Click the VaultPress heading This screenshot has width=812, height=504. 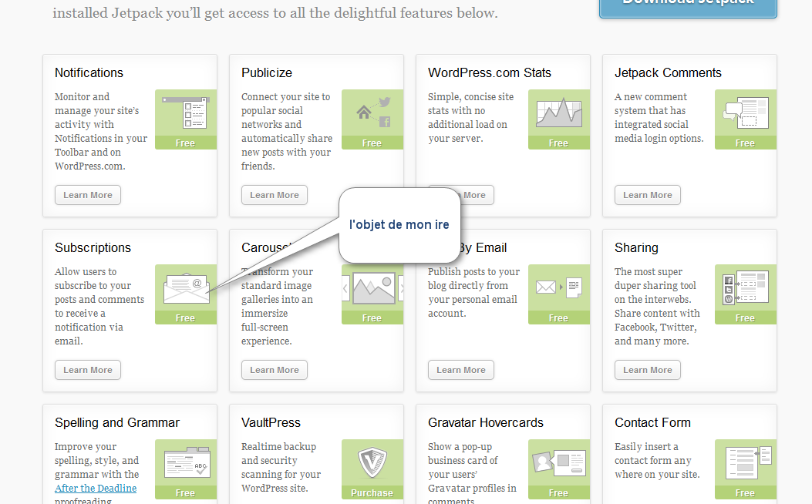[271, 423]
